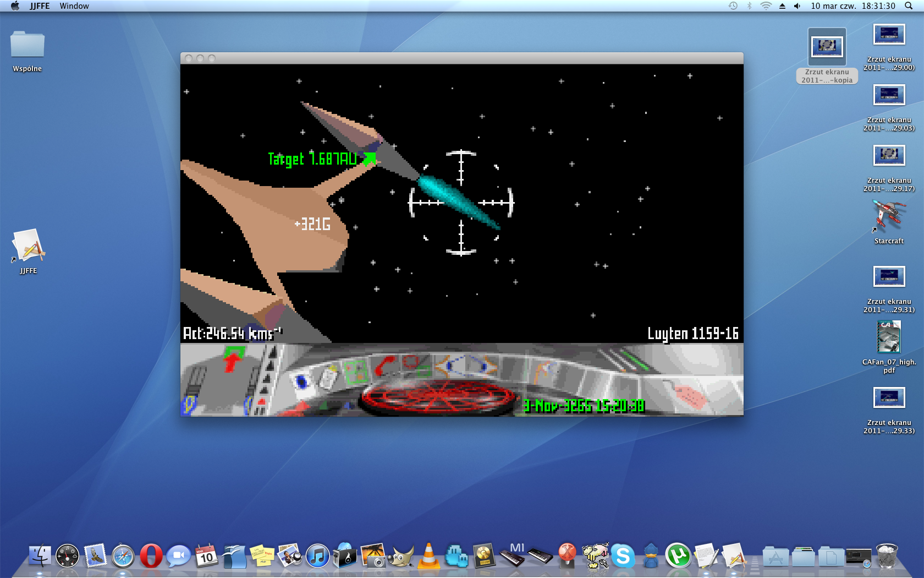This screenshot has width=924, height=578.
Task: Open uTorrent from the Dock
Action: pyautogui.click(x=678, y=555)
